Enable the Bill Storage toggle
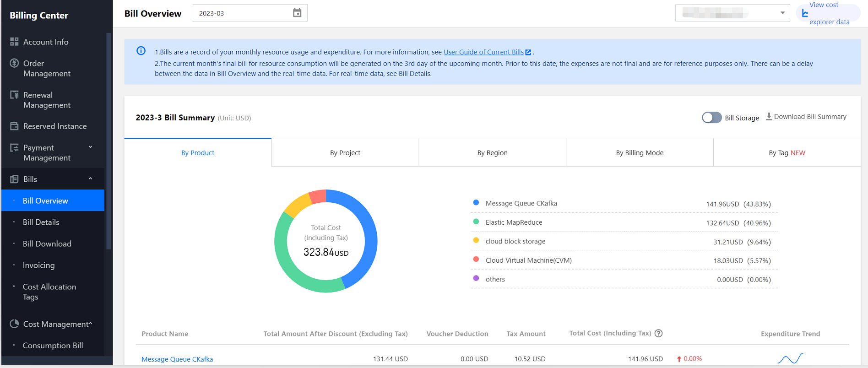868x368 pixels. [x=711, y=118]
